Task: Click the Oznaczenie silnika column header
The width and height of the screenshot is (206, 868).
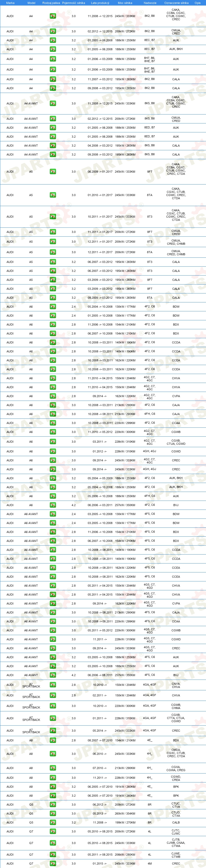Action: point(176,3)
